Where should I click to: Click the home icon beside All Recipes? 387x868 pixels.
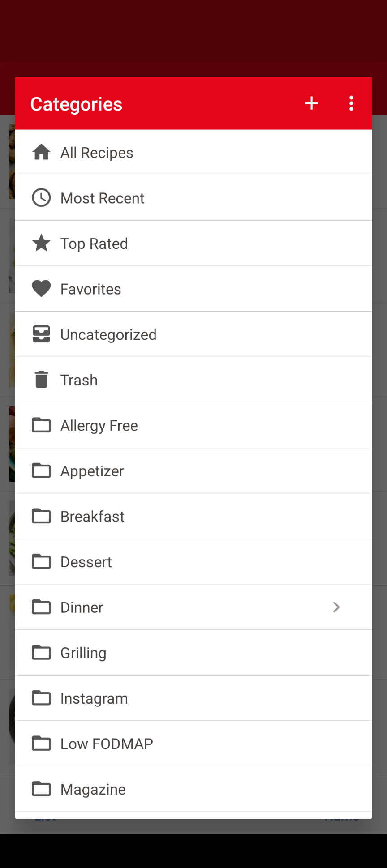(41, 153)
